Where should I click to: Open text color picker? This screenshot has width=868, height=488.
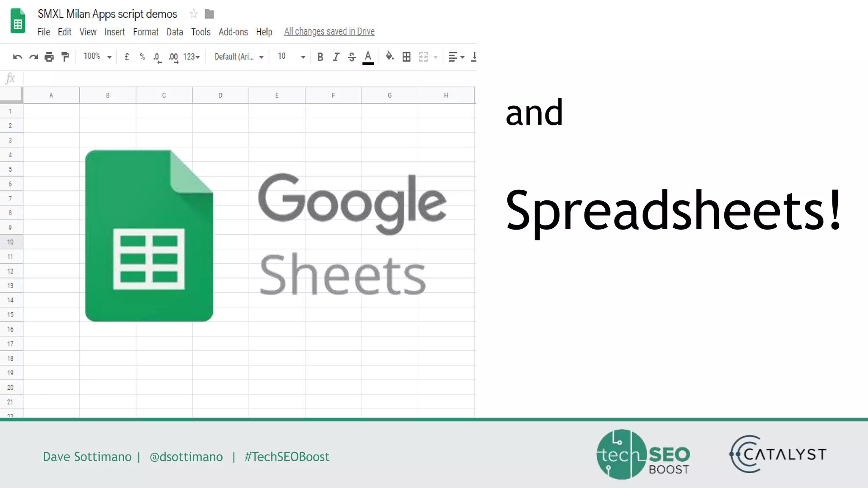(368, 57)
